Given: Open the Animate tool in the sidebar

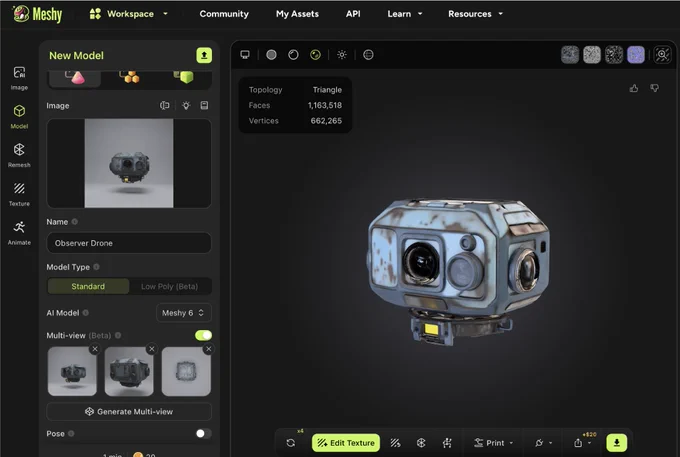Looking at the screenshot, I should tap(19, 233).
